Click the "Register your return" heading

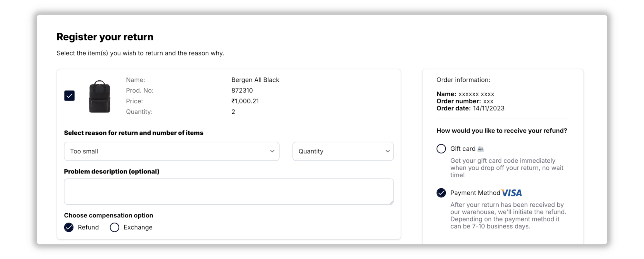pos(105,37)
